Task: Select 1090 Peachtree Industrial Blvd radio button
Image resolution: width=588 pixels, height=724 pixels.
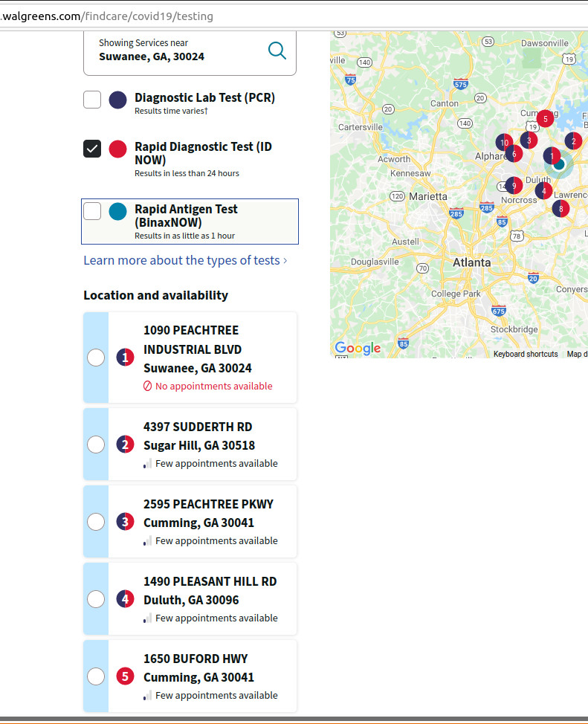Action: (x=96, y=358)
